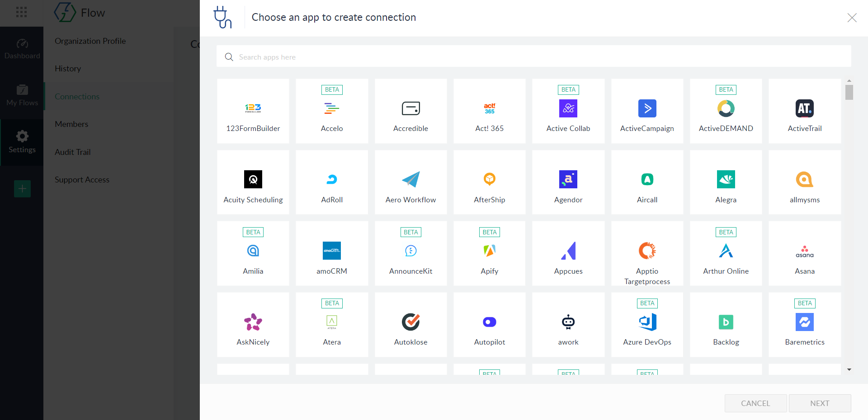Screen dimensions: 868x420
Task: Choose the AskNicely app icon
Action: pyautogui.click(x=253, y=322)
